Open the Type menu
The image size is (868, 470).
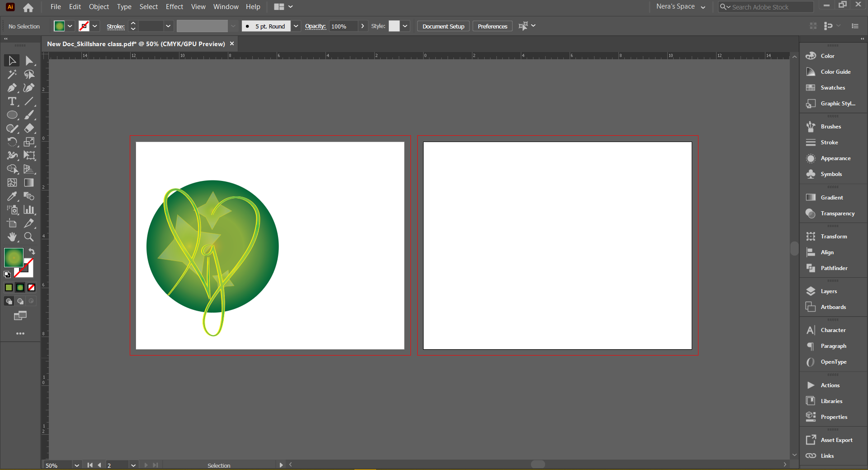tap(124, 7)
